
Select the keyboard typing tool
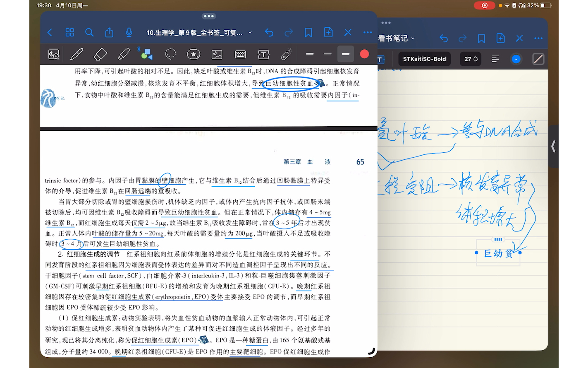(240, 54)
